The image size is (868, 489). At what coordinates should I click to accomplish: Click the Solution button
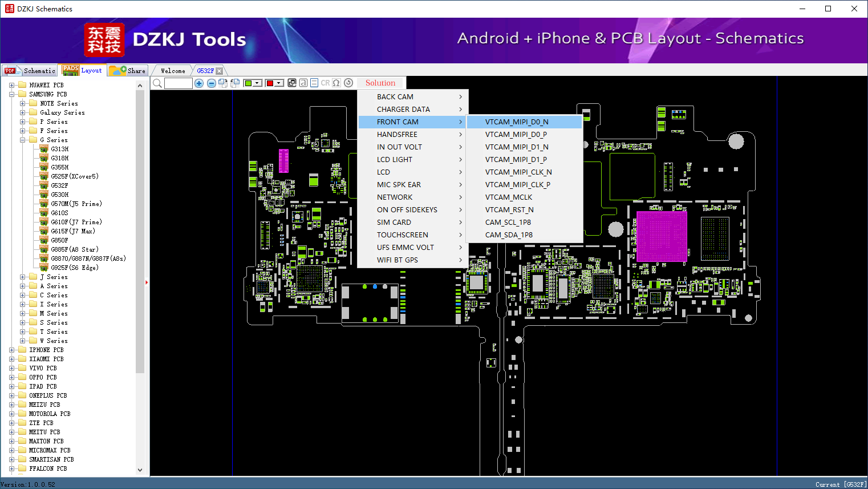coord(380,83)
